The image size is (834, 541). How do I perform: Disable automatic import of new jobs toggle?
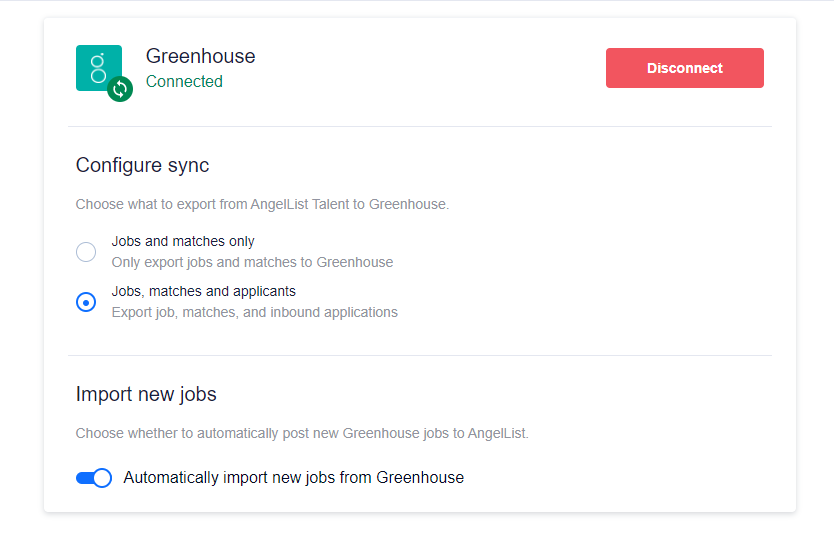coord(94,478)
